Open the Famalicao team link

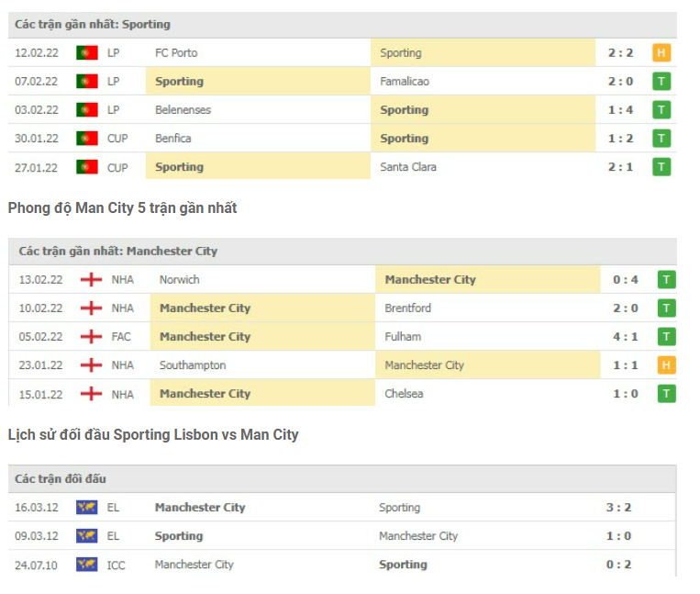(405, 82)
